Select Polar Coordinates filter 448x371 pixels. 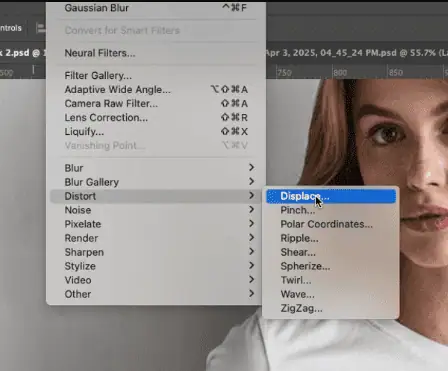pyautogui.click(x=331, y=224)
